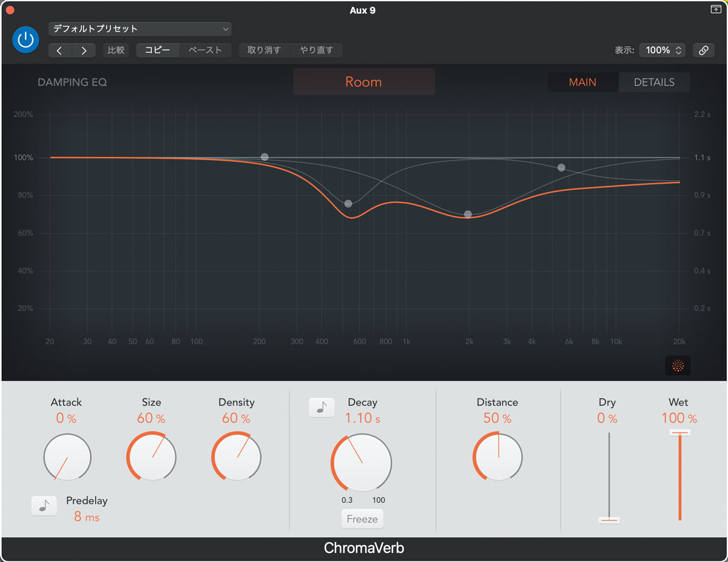Click the Wet 100 % value
The width and height of the screenshot is (728, 562).
(679, 418)
